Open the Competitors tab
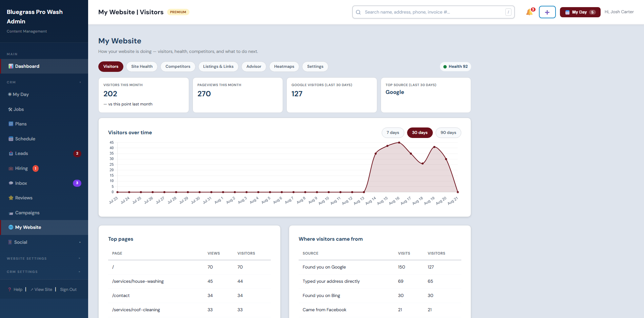Screen dimensions: 644x318 click(178, 67)
